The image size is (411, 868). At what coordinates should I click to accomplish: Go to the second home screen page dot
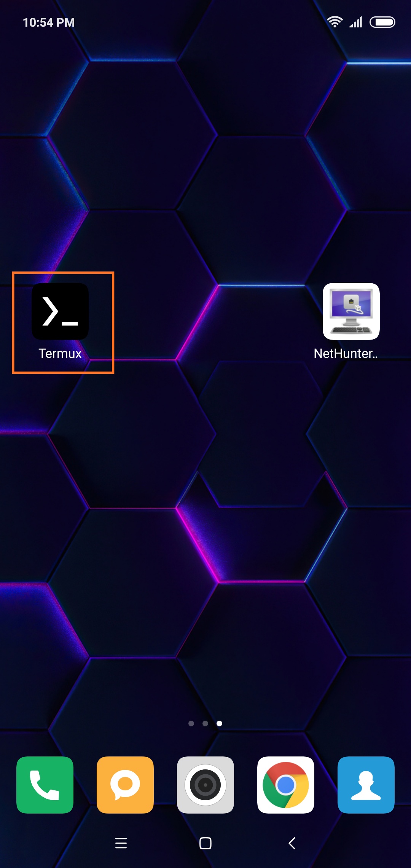205,723
